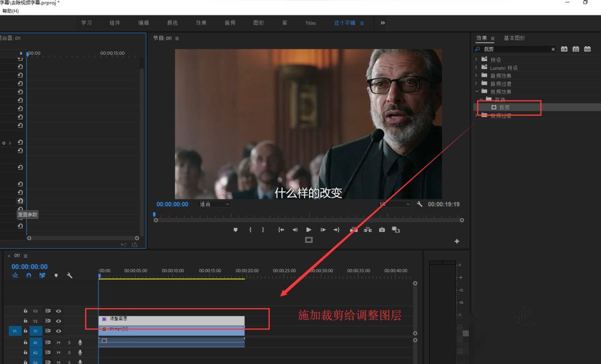Open the program monitor wrench settings icon
Screen dimensions: 601x364
click(419, 204)
